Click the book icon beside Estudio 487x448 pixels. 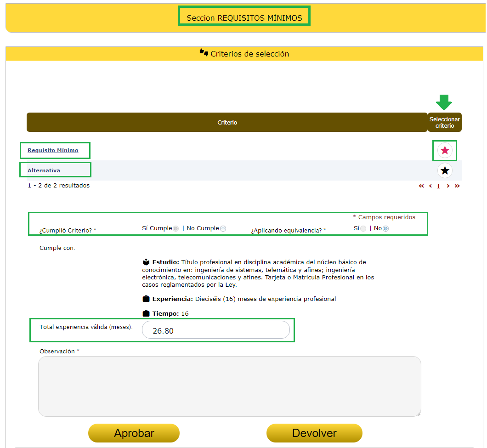146,262
